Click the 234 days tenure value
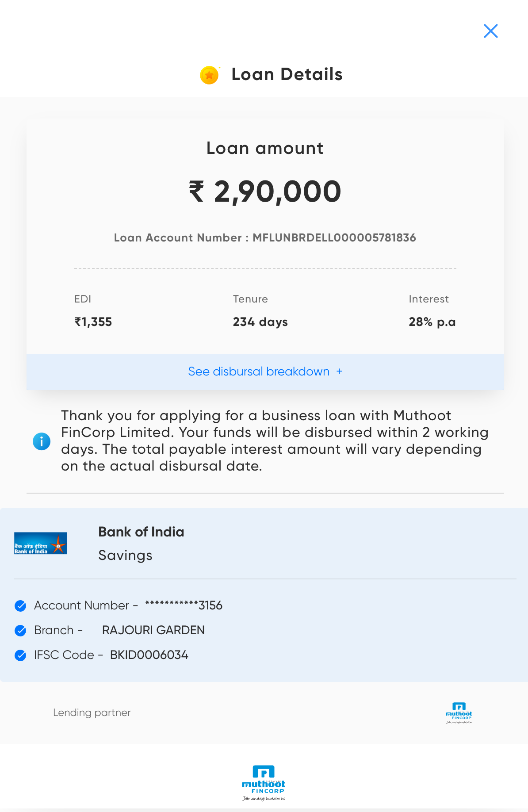528x812 pixels. pos(260,322)
